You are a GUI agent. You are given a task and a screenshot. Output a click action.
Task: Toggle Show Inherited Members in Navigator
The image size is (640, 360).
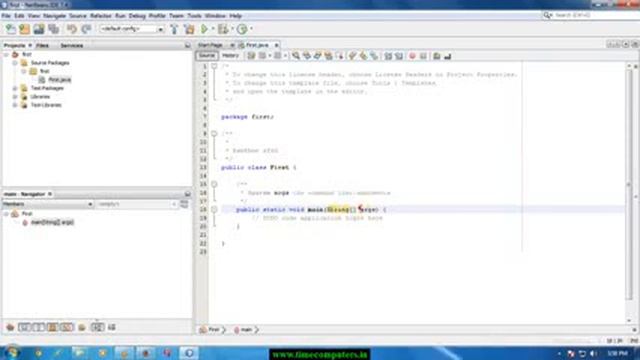[10, 327]
